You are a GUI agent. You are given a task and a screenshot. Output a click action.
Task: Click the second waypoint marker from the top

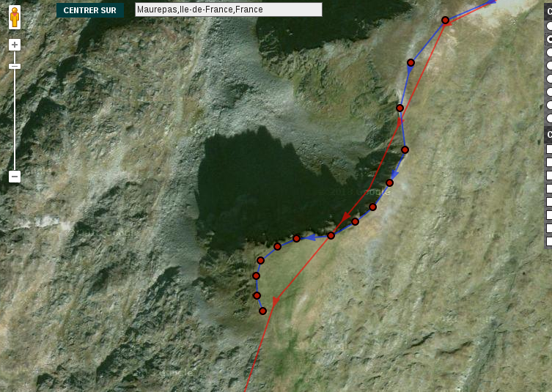point(411,63)
